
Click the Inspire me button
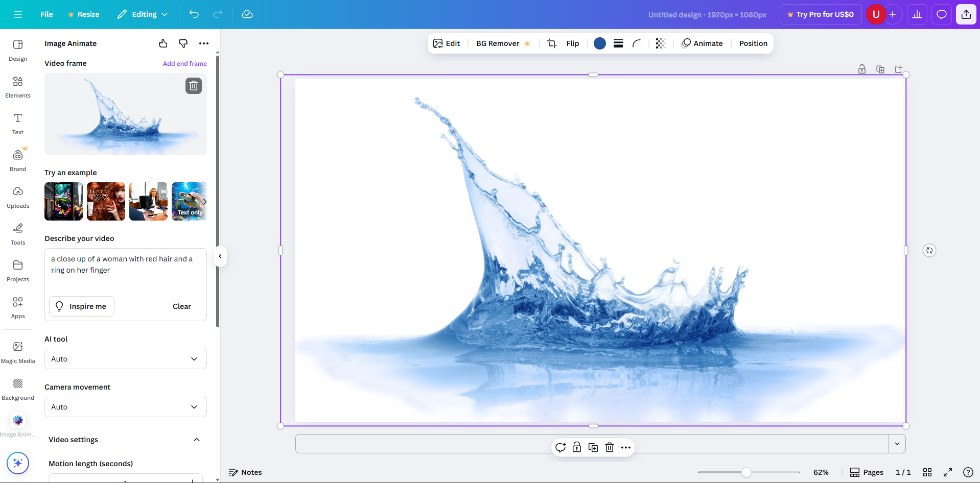[x=82, y=306]
